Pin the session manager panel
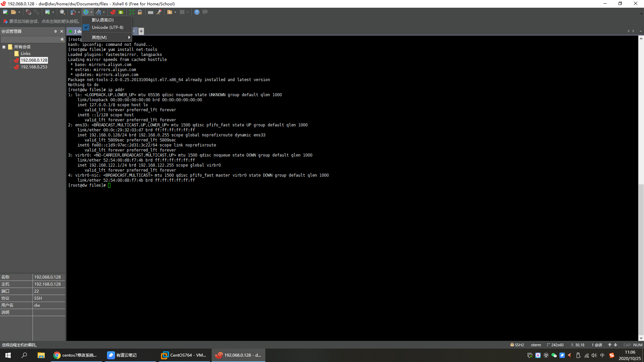The width and height of the screenshot is (644, 362). tap(55, 31)
